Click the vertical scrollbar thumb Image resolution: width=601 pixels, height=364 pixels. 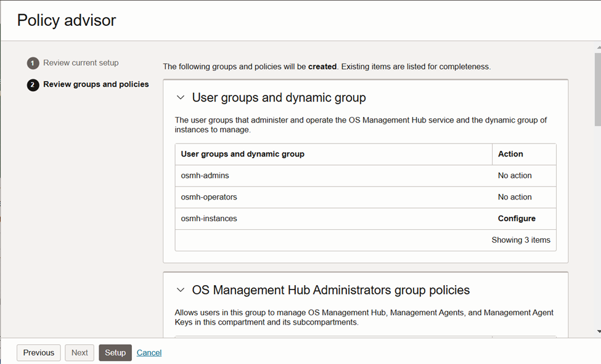(x=598, y=90)
